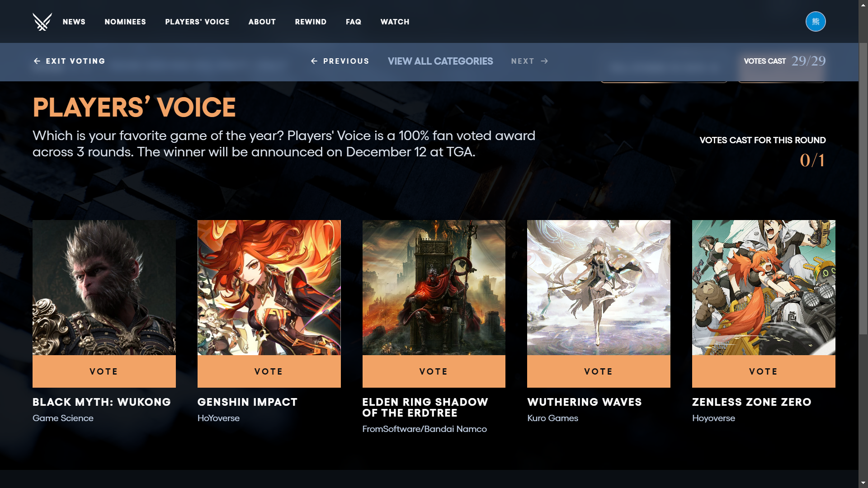Click the Previous category arrow icon

click(314, 61)
